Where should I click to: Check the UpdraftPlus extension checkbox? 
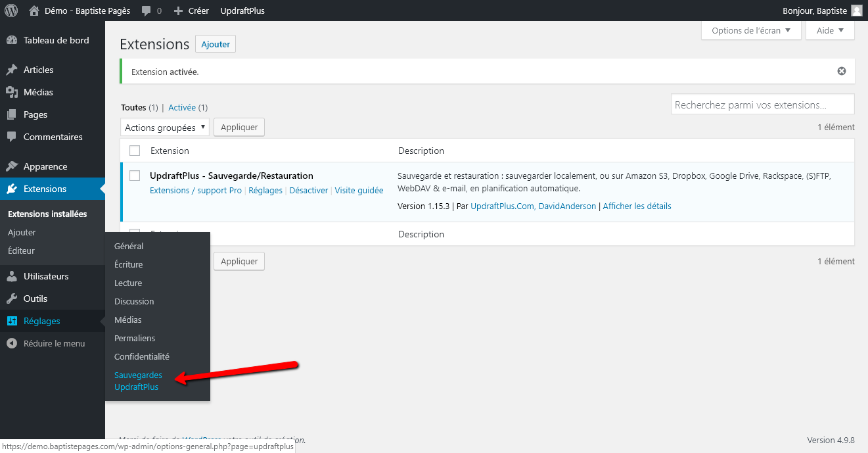point(135,176)
